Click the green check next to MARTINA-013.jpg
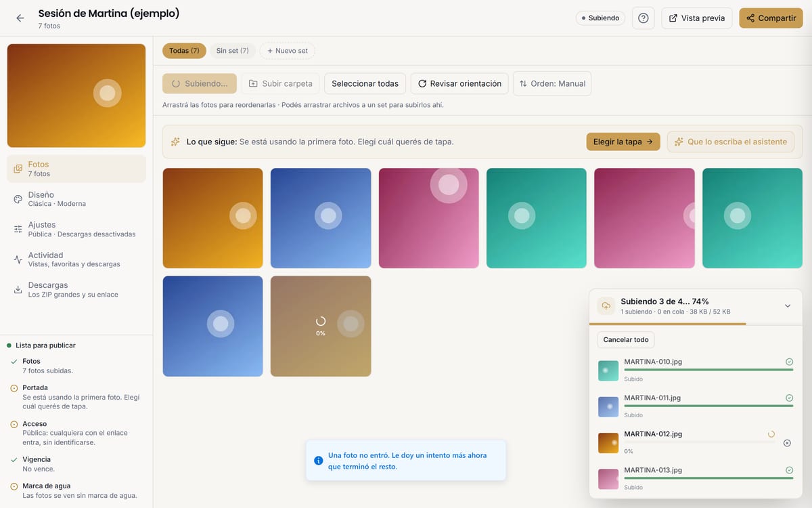Screen dimensions: 812x508 point(789,470)
